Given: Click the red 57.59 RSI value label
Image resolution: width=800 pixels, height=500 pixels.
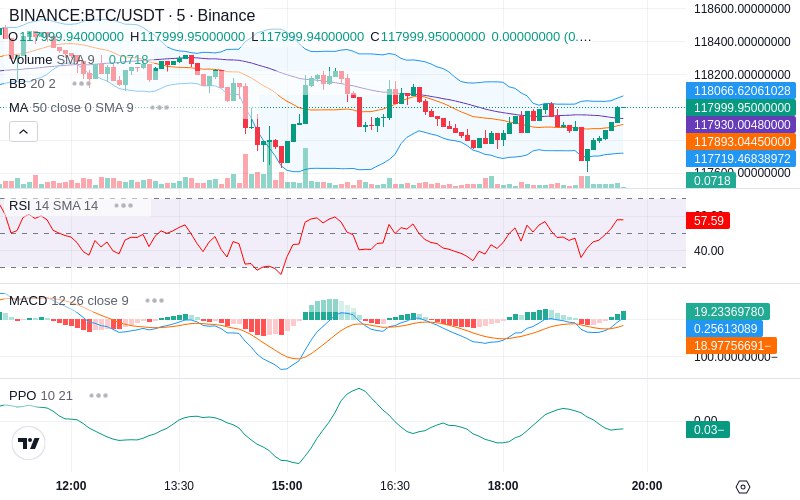Looking at the screenshot, I should [x=708, y=220].
